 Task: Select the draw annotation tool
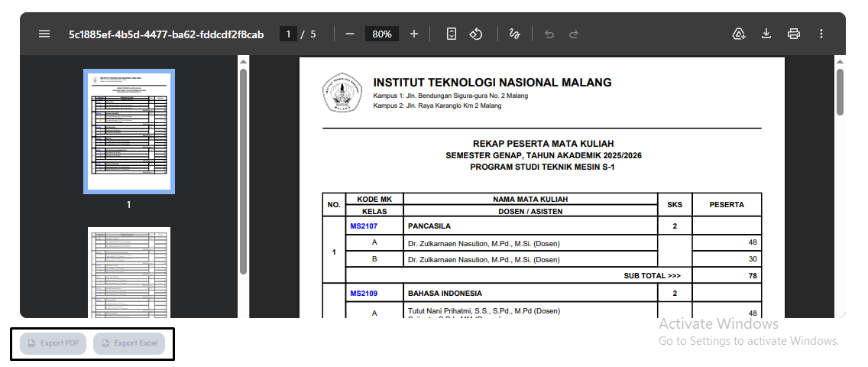pos(514,34)
